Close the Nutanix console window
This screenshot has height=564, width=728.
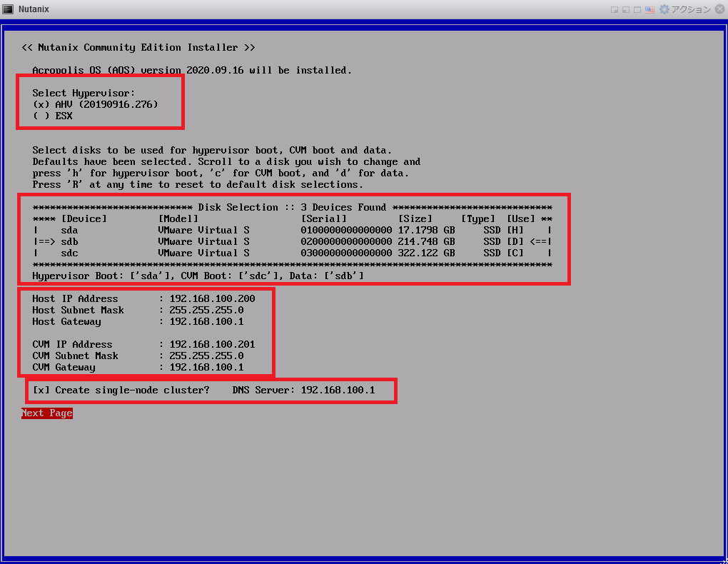[x=719, y=9]
